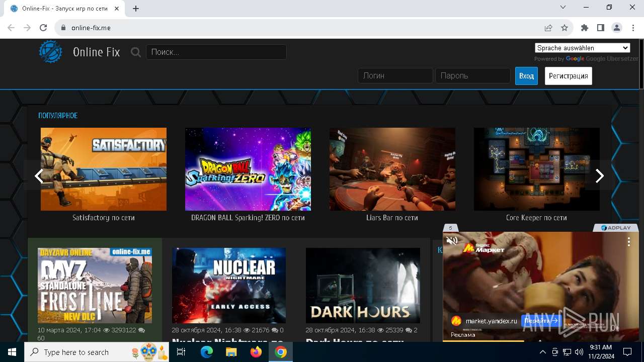
Task: Share this page icon in address bar
Action: coord(548,28)
